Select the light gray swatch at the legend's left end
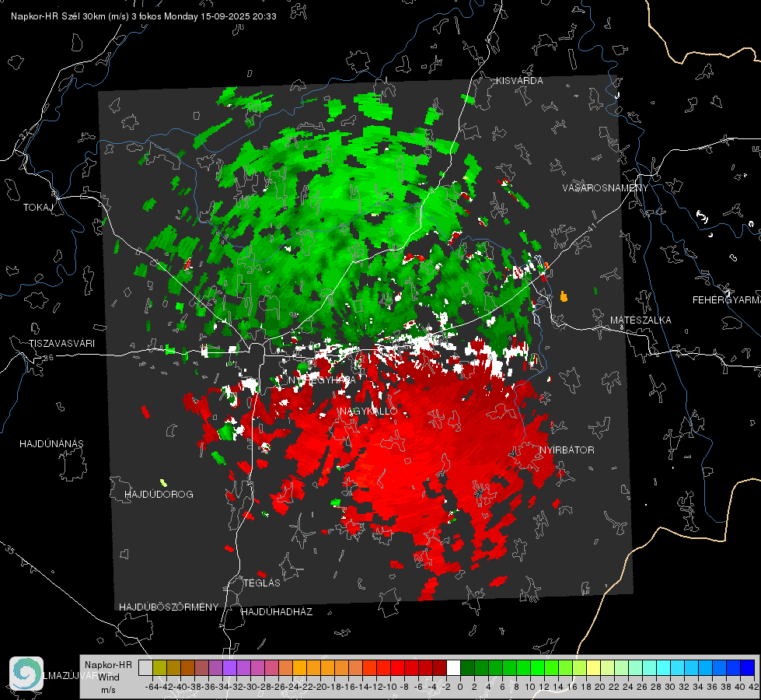Viewport: 761px width, 700px height. [145, 667]
